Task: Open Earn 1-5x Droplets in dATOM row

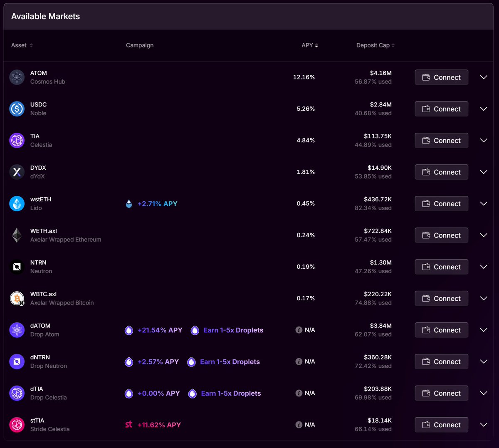Action: 227,330
